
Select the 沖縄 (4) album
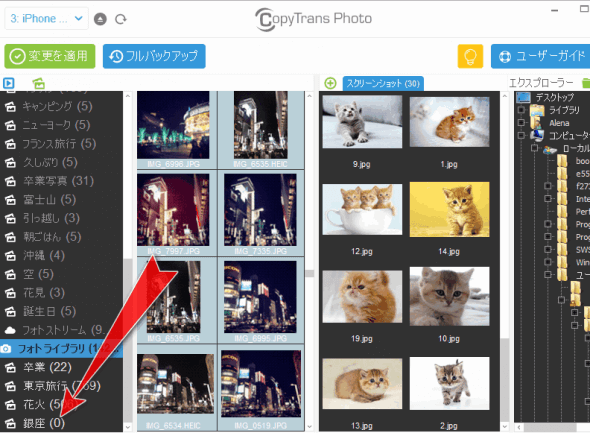coord(61,256)
